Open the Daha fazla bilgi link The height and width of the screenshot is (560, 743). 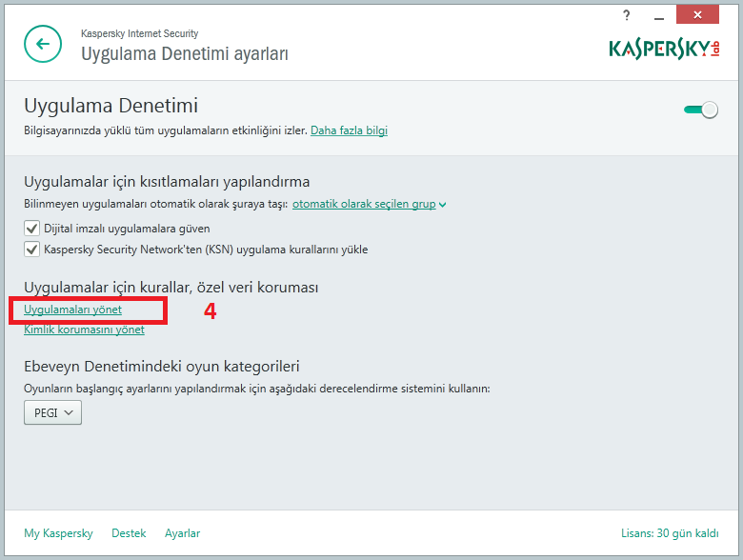pyautogui.click(x=349, y=130)
